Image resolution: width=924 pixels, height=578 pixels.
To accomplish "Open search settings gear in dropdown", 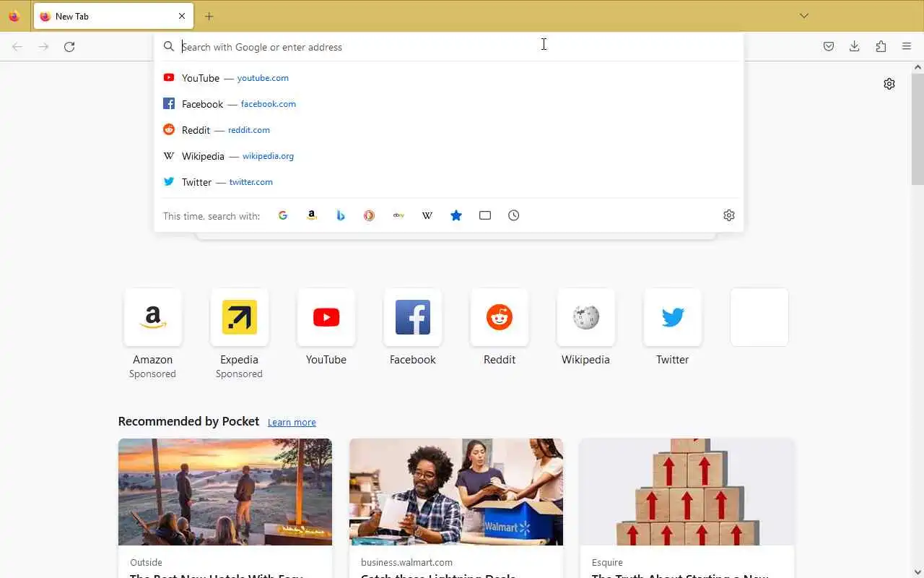I will pos(729,215).
